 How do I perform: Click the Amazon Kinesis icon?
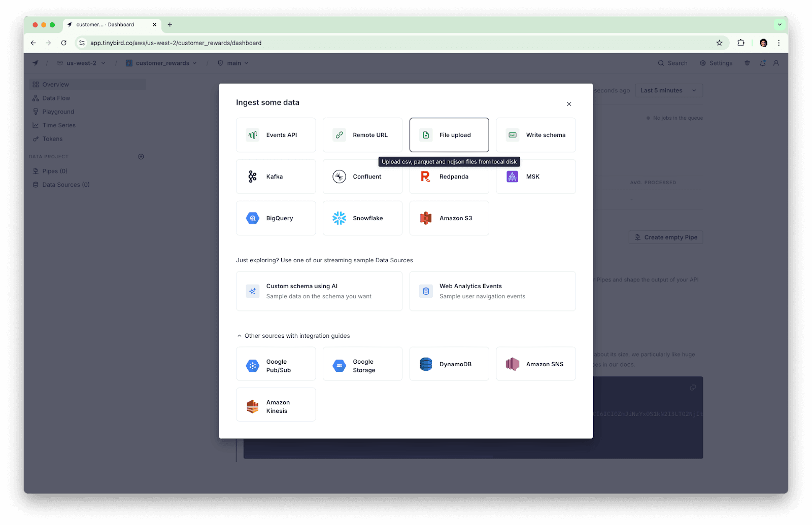[252, 406]
